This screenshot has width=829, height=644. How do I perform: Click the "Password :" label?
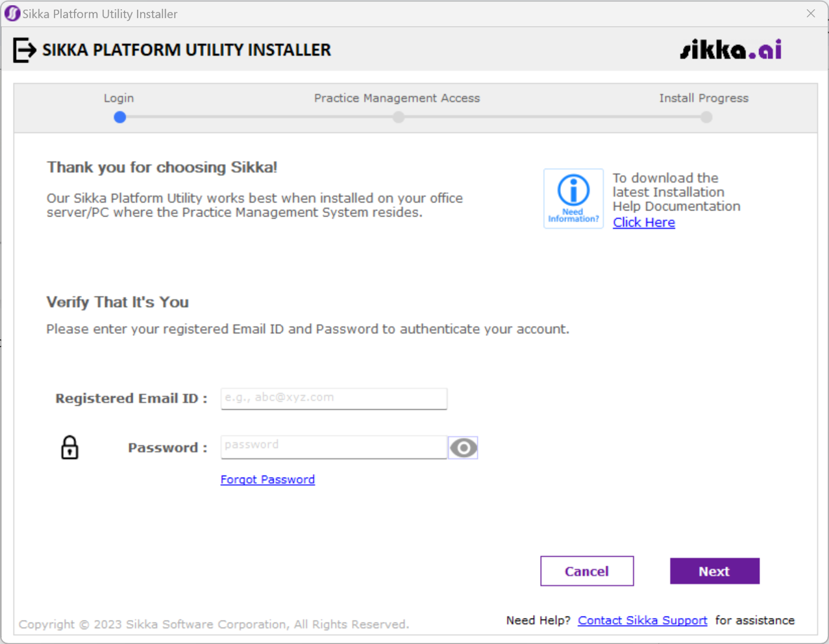click(168, 448)
